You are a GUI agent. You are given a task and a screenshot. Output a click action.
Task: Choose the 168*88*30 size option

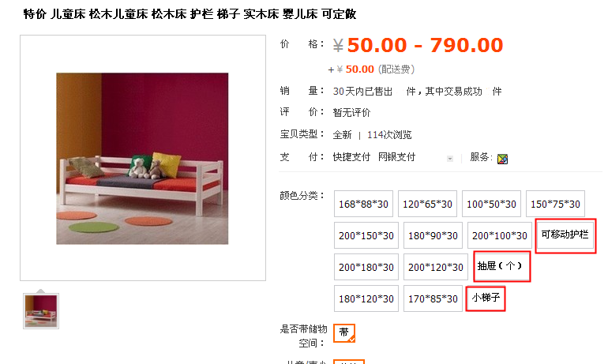pyautogui.click(x=363, y=204)
